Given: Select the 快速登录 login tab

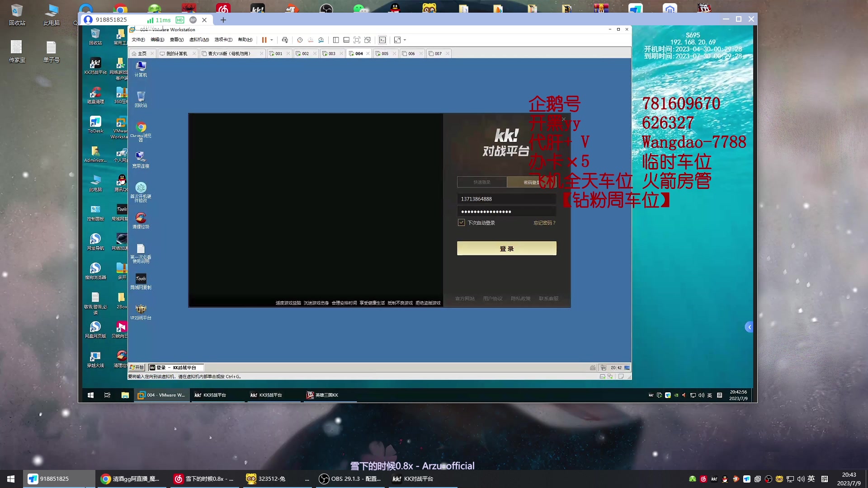Looking at the screenshot, I should 482,182.
